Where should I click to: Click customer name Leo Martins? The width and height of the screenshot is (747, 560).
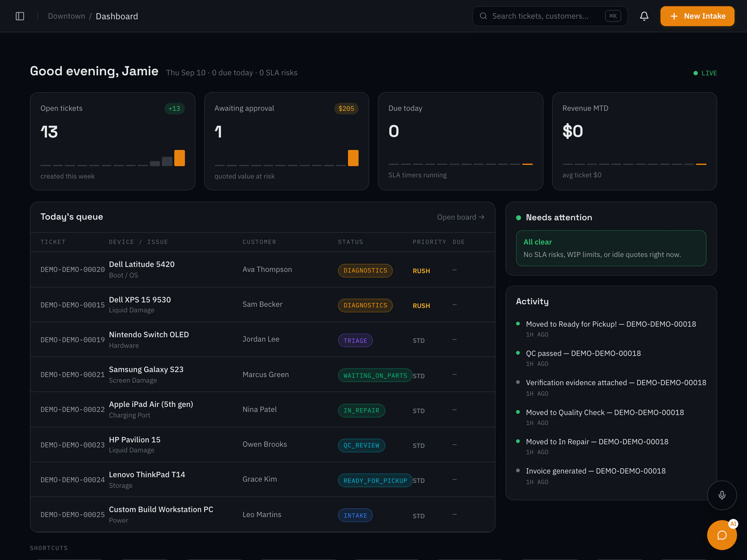click(262, 514)
